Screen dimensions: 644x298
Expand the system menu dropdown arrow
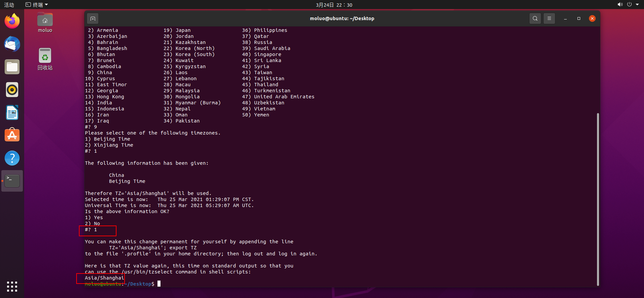[x=637, y=5]
